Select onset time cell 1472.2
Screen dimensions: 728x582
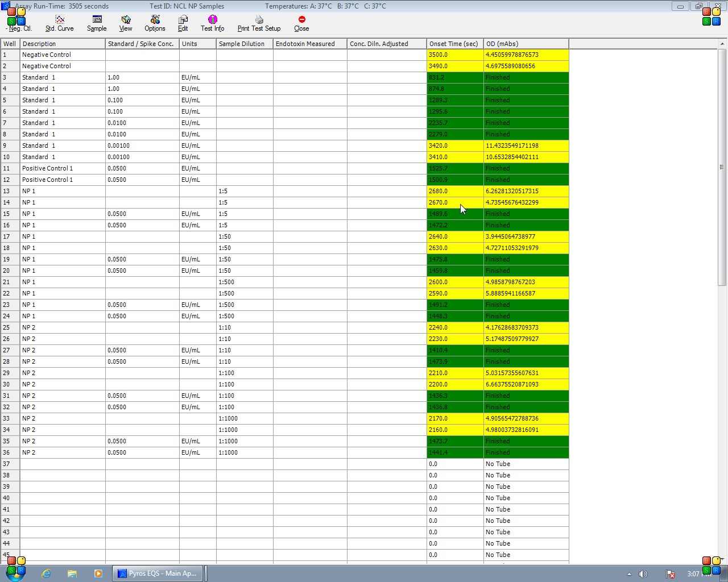[x=455, y=225]
